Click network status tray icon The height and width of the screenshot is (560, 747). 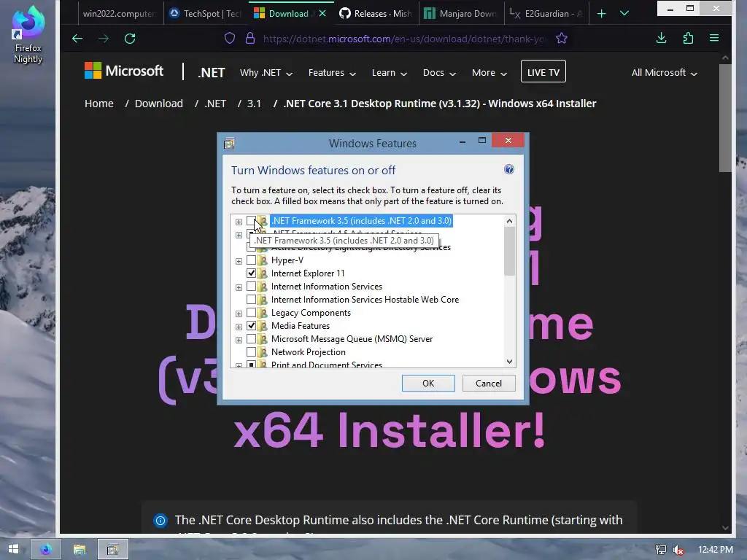click(x=661, y=550)
